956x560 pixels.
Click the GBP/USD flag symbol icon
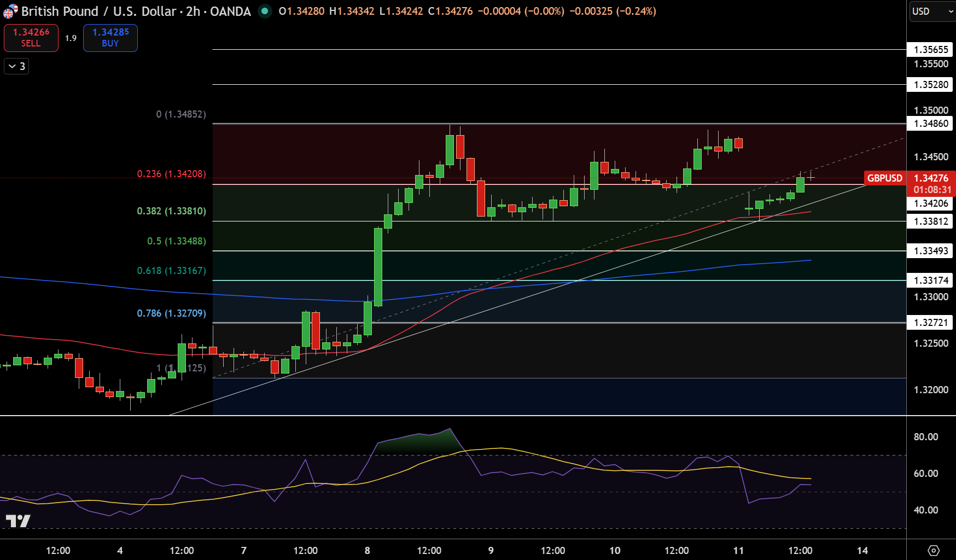10,11
